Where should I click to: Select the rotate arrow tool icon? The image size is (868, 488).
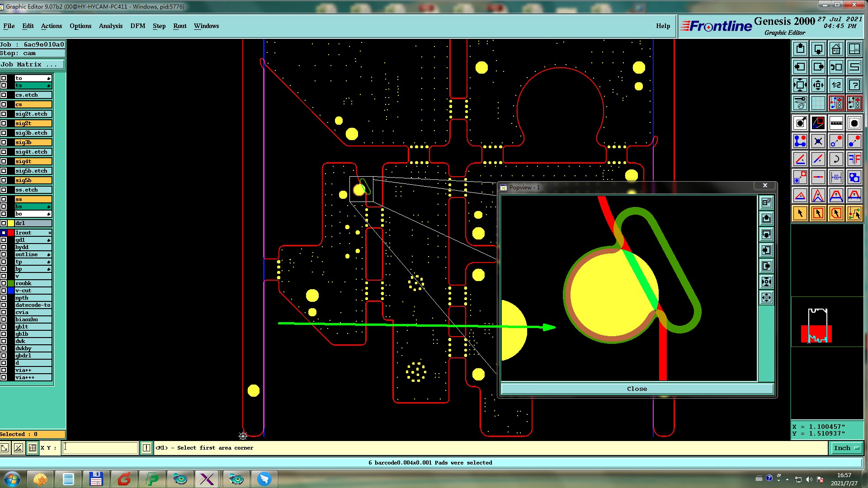[836, 159]
